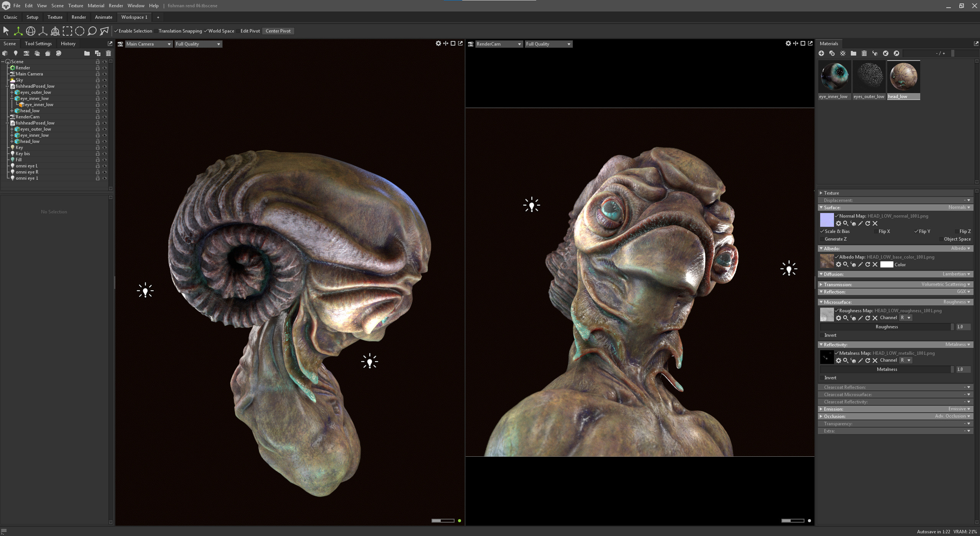Switch to Animate workspace tab
The width and height of the screenshot is (980, 536).
[x=103, y=17]
